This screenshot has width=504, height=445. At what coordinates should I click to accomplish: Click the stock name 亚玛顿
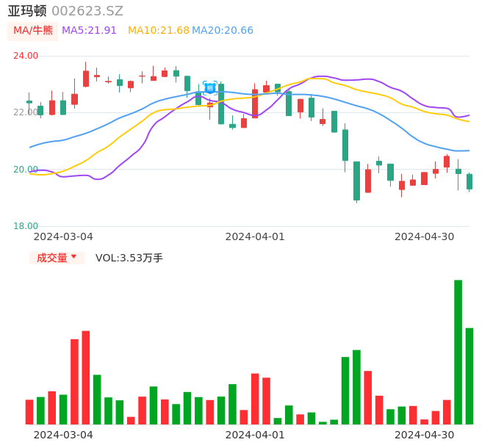[27, 11]
